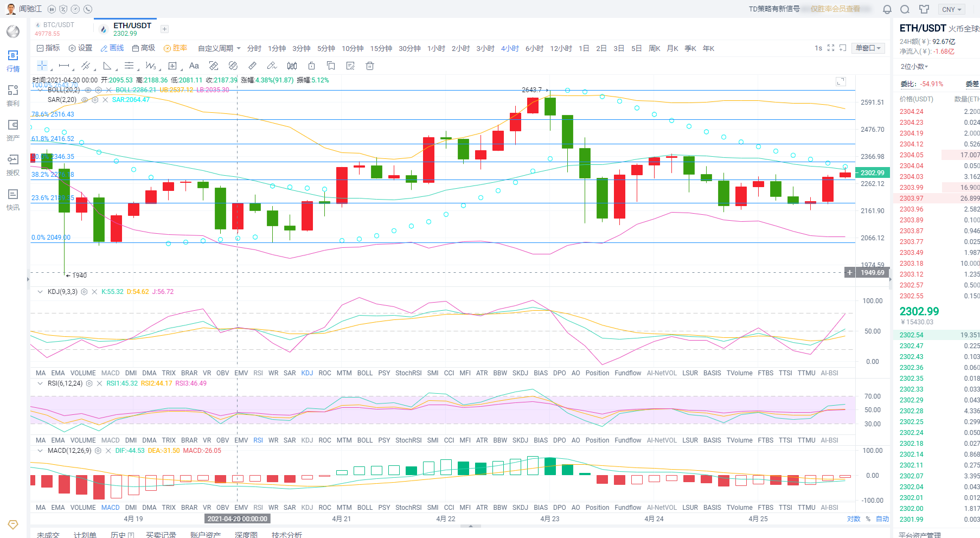The width and height of the screenshot is (980, 538).
Task: Collapse the KDJ indicator panel
Action: 40,292
